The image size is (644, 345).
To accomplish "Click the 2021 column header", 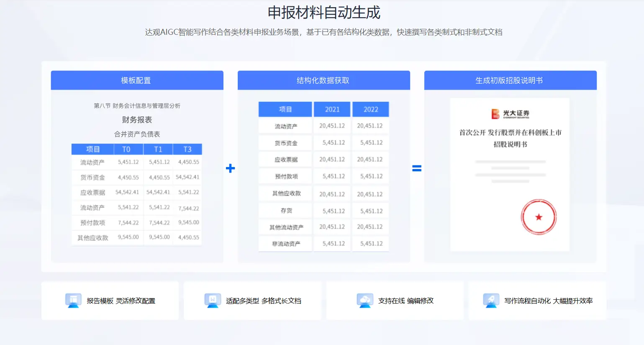I will click(x=332, y=109).
